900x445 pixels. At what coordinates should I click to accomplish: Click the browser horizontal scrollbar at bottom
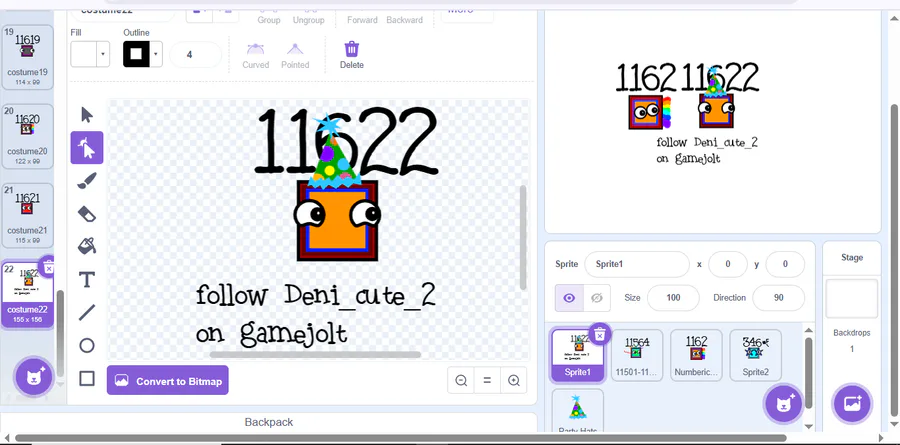(x=399, y=438)
